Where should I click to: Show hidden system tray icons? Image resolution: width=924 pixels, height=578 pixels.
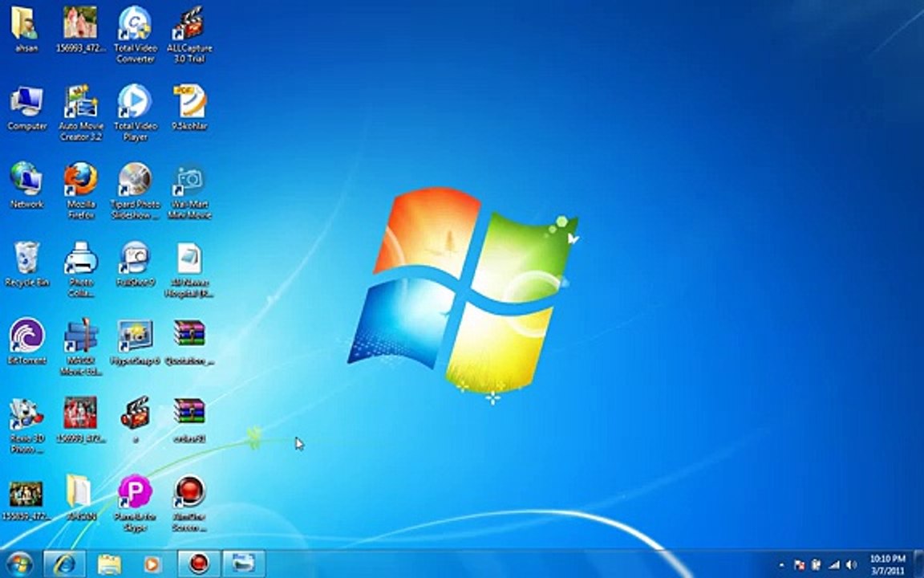(781, 565)
